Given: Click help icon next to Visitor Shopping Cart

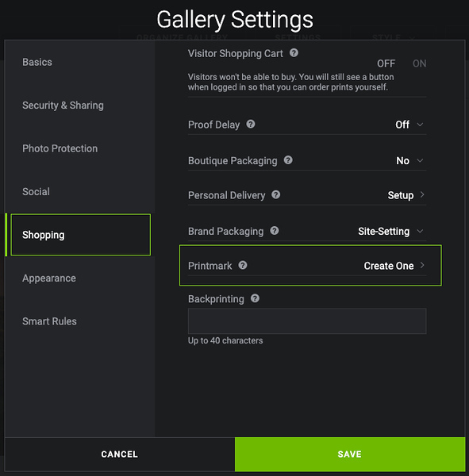Looking at the screenshot, I should click(x=294, y=53).
